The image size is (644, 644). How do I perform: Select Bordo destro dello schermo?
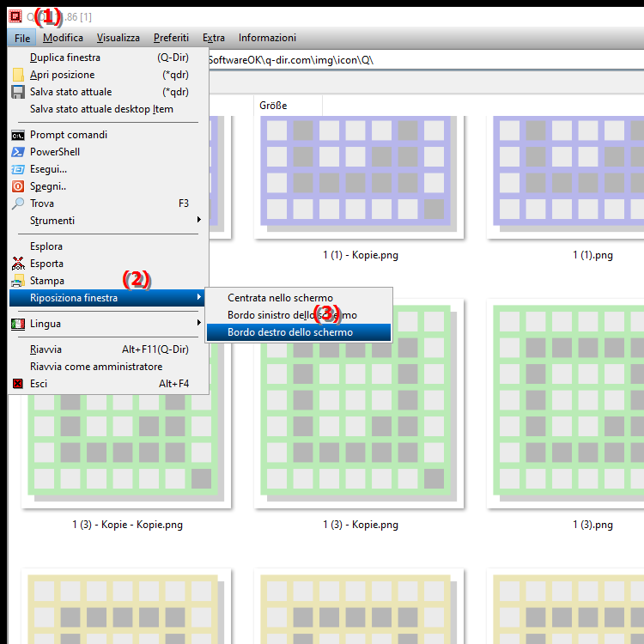coord(289,332)
